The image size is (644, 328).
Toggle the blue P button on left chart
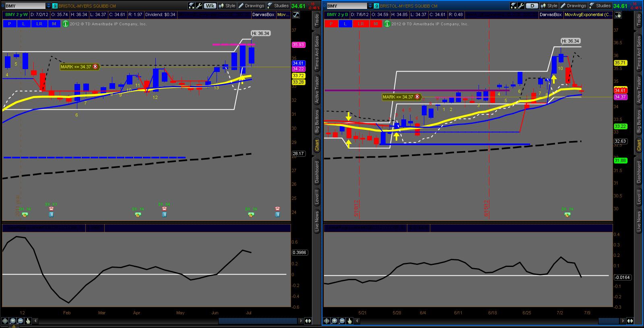10,24
